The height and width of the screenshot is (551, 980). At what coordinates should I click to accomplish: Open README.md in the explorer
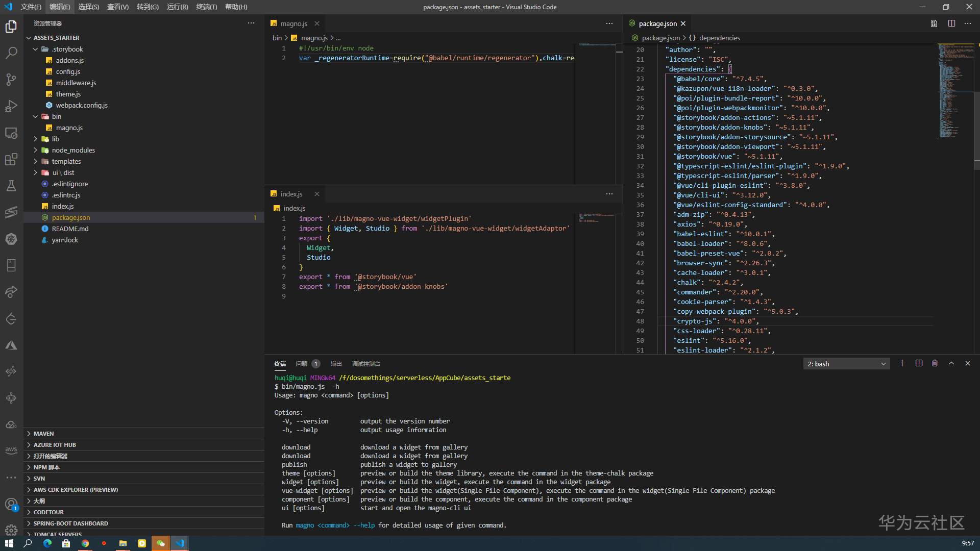(x=70, y=229)
